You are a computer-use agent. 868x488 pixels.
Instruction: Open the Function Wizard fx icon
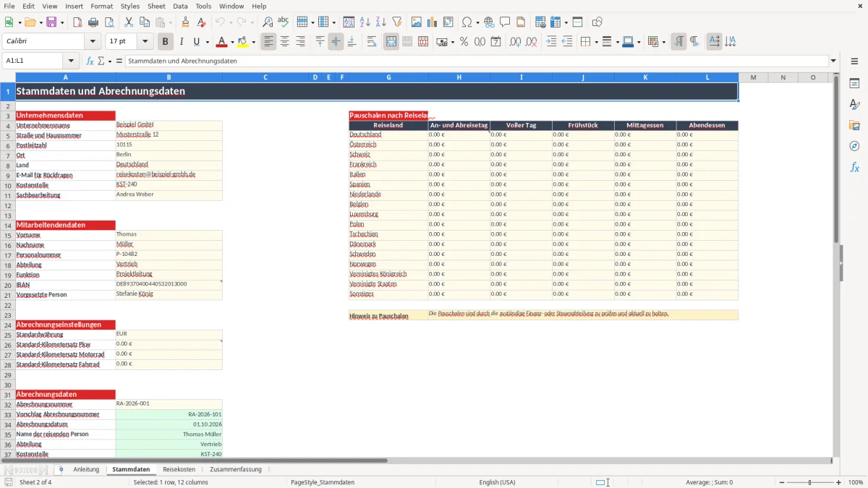coord(90,61)
